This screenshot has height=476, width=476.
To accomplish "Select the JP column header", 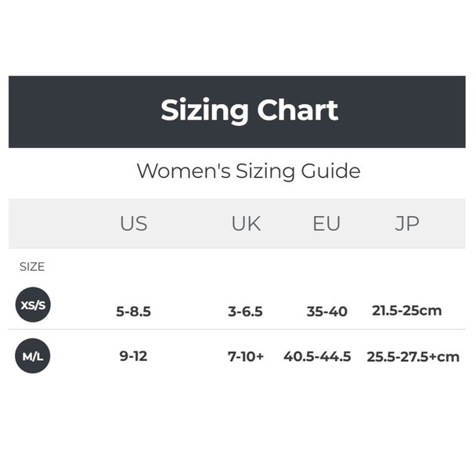I will [x=407, y=224].
